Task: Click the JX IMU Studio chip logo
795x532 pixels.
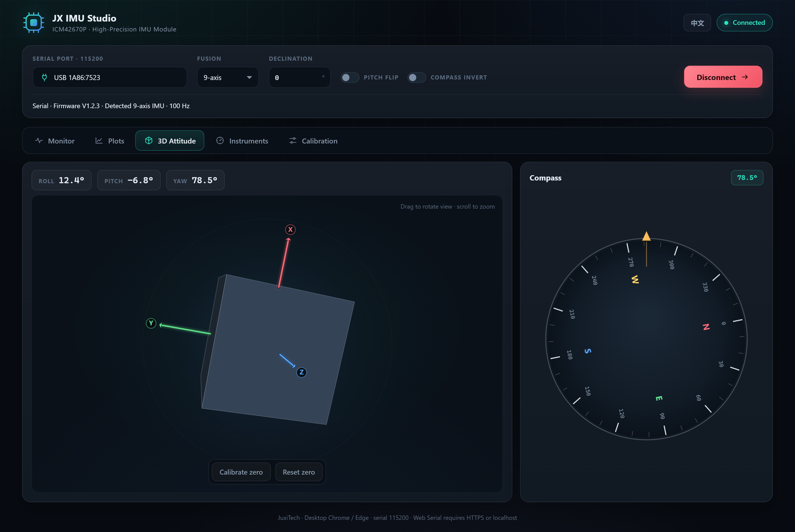Action: click(x=34, y=23)
